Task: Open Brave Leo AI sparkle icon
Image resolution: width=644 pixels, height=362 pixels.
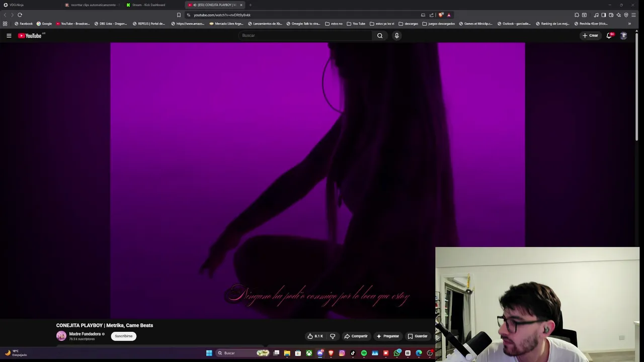Action: [619, 15]
